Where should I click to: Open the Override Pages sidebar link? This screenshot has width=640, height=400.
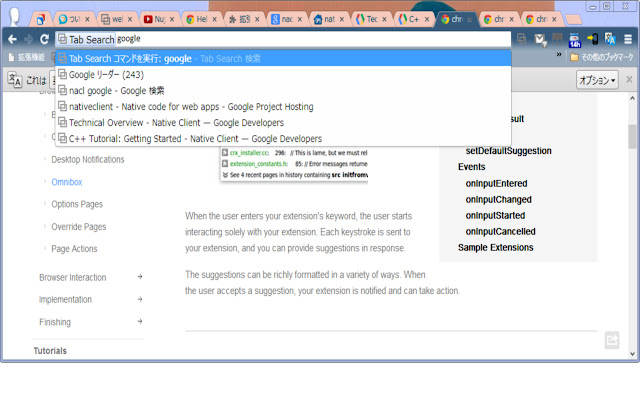pyautogui.click(x=79, y=227)
